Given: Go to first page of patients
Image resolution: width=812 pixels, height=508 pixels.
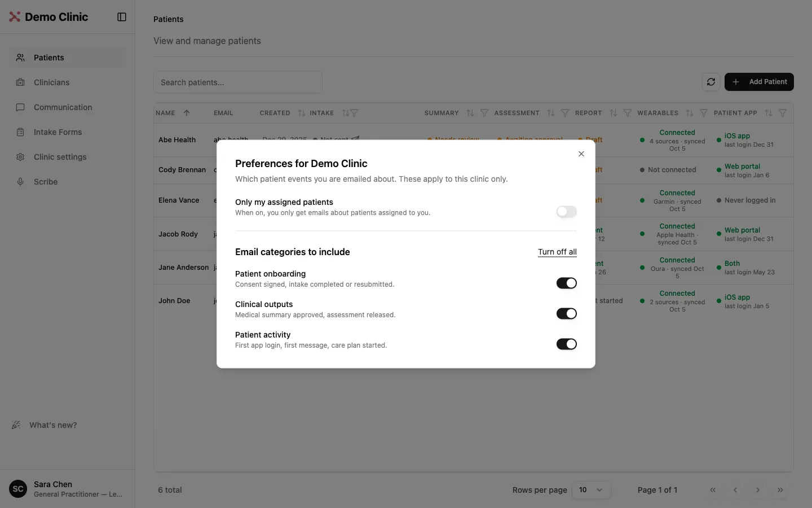Looking at the screenshot, I should click(713, 490).
